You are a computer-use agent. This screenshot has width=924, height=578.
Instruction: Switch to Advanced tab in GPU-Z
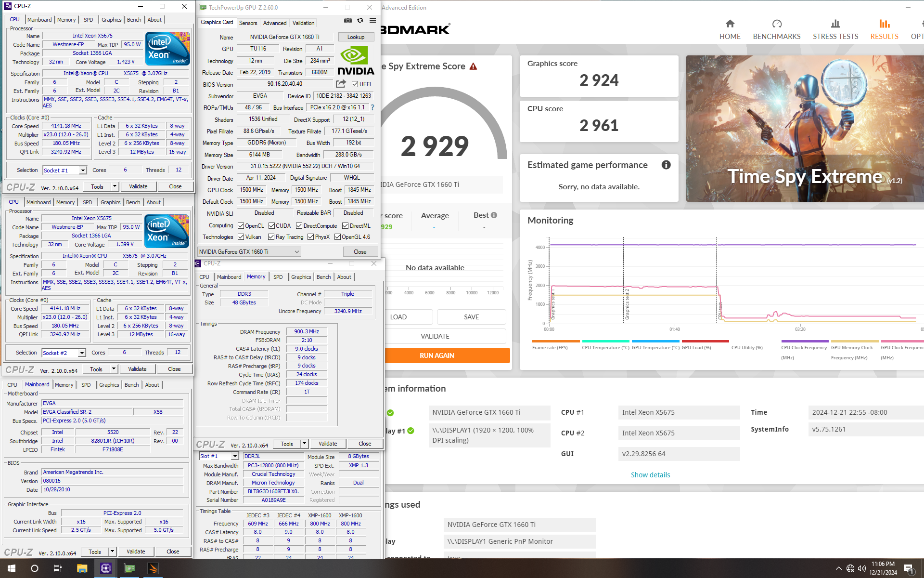pos(275,23)
